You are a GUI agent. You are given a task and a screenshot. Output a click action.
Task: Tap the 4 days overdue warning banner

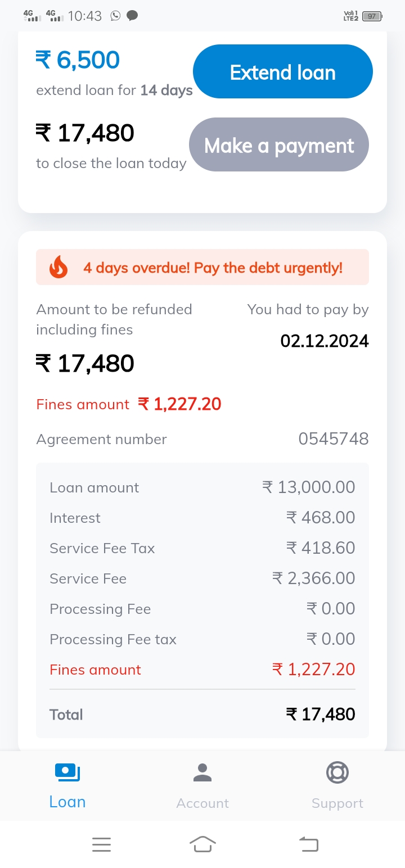[213, 268]
